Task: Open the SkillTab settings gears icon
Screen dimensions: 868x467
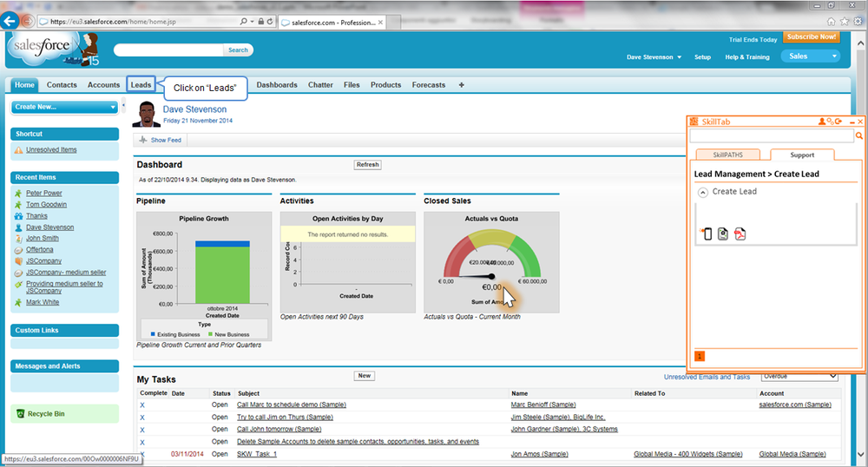Action: 831,122
